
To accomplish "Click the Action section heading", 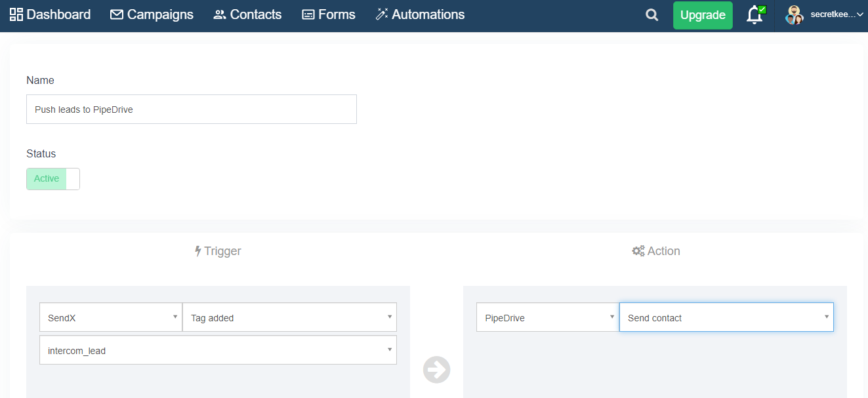I will tap(656, 251).
